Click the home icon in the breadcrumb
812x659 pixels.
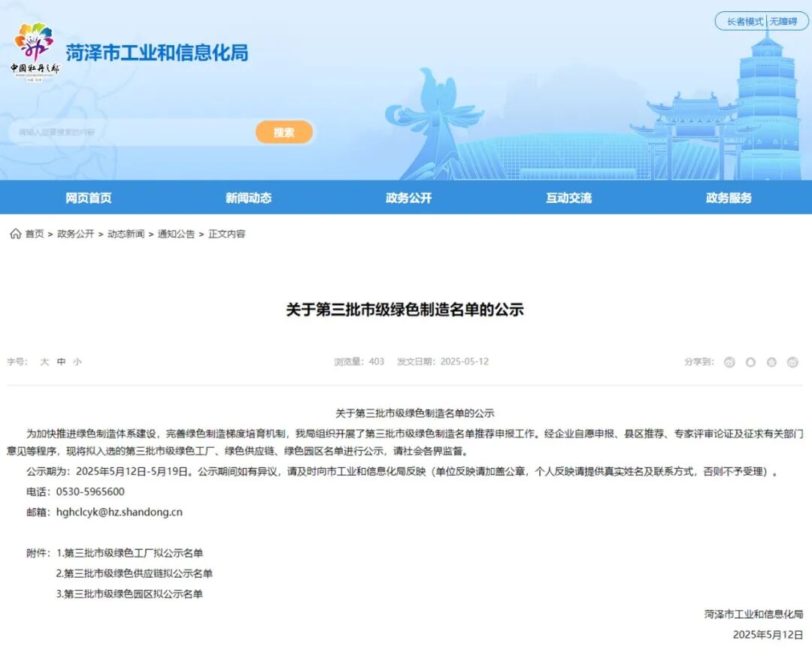[14, 234]
